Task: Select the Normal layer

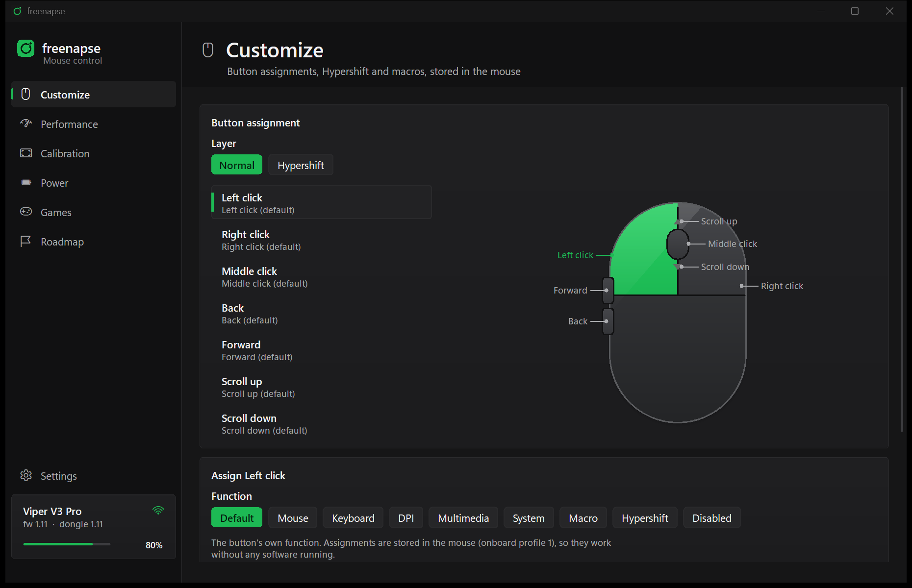Action: tap(237, 165)
